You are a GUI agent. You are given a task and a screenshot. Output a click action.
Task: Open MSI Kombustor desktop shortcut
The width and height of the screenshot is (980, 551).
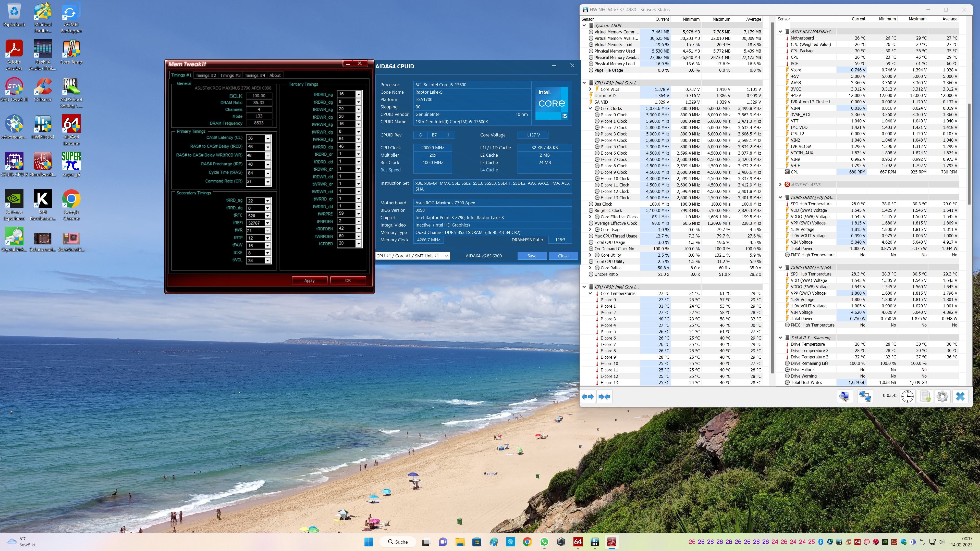pyautogui.click(x=43, y=205)
